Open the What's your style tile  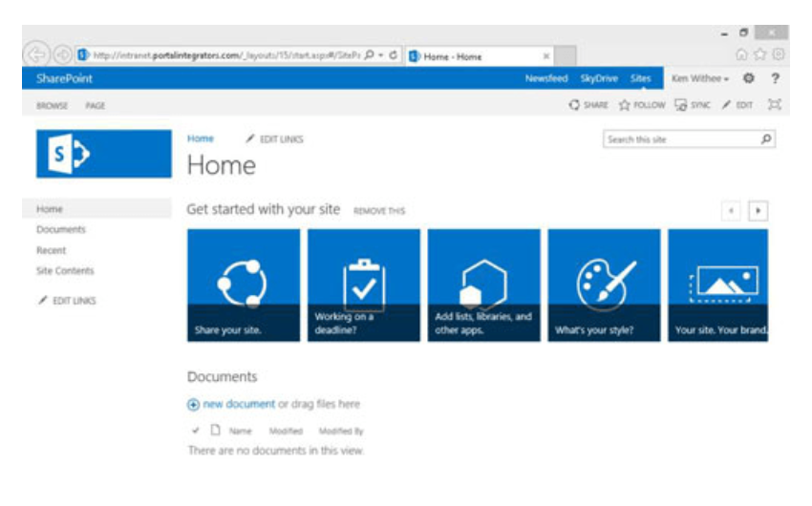pos(604,285)
